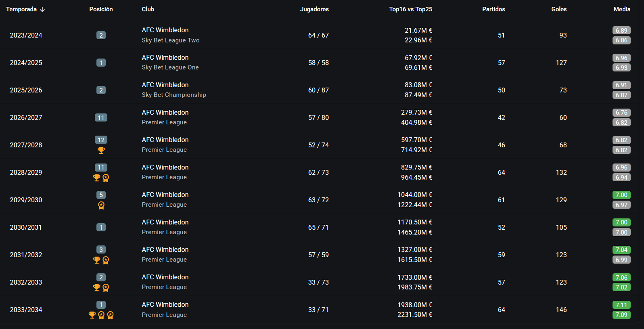The image size is (644, 329).
Task: Click the Posición column header
Action: tap(101, 9)
